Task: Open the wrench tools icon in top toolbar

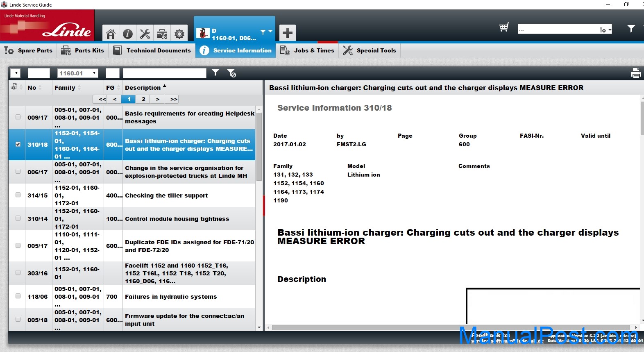Action: tap(145, 34)
